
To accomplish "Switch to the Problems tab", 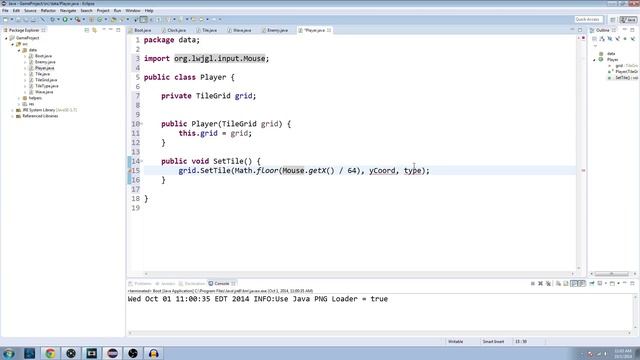I will [140, 283].
